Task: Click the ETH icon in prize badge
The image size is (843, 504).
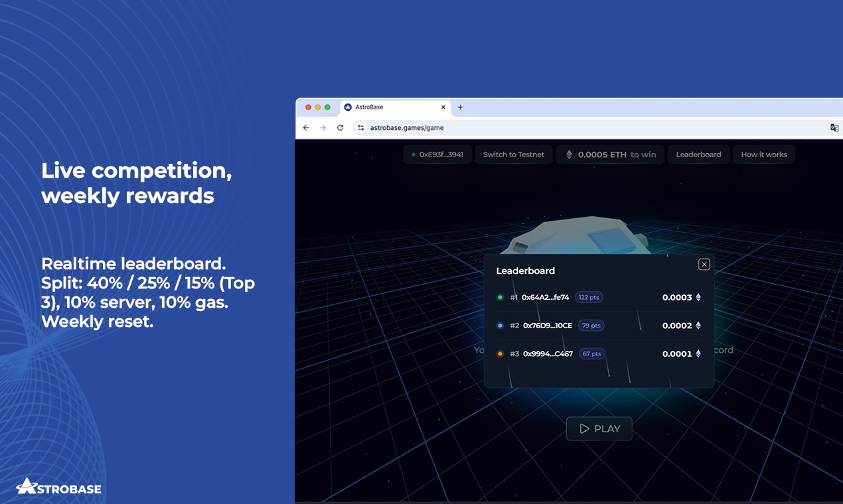Action: 569,155
